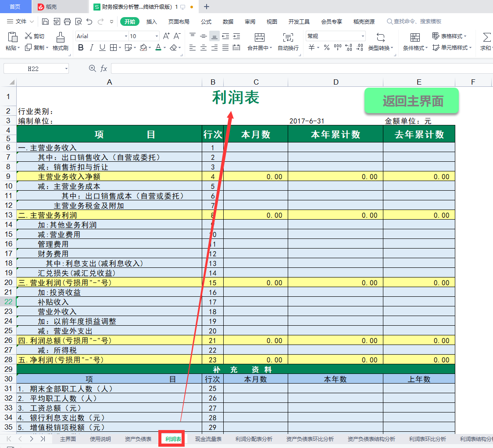Click the Save icon in quick toolbar

pos(45,21)
